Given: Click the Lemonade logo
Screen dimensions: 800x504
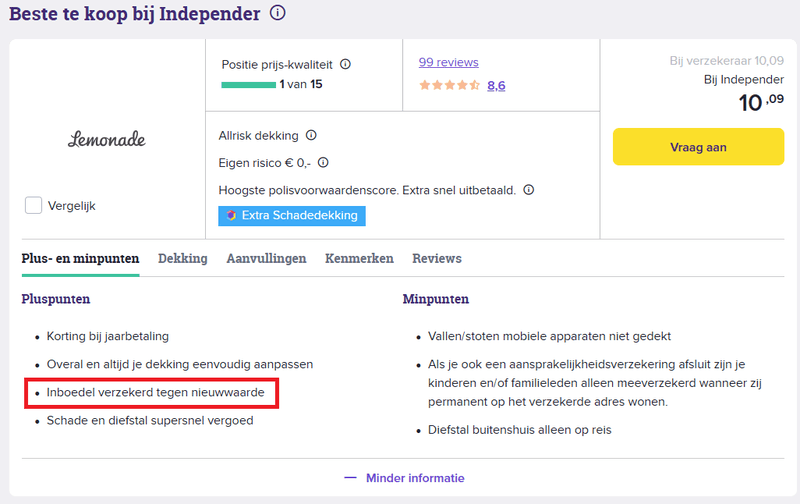Looking at the screenshot, I should (x=107, y=139).
